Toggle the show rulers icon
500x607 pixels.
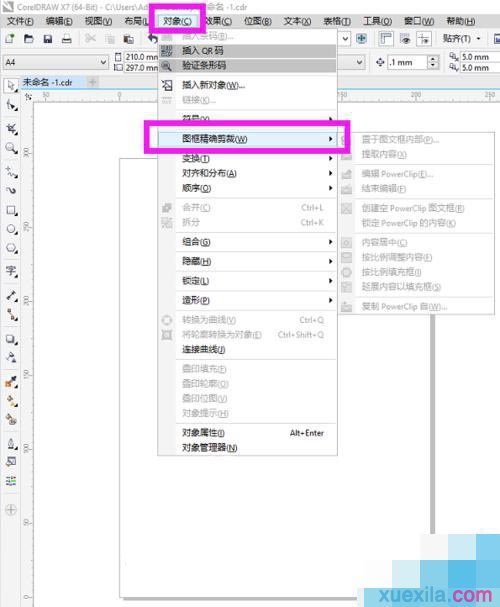point(386,39)
